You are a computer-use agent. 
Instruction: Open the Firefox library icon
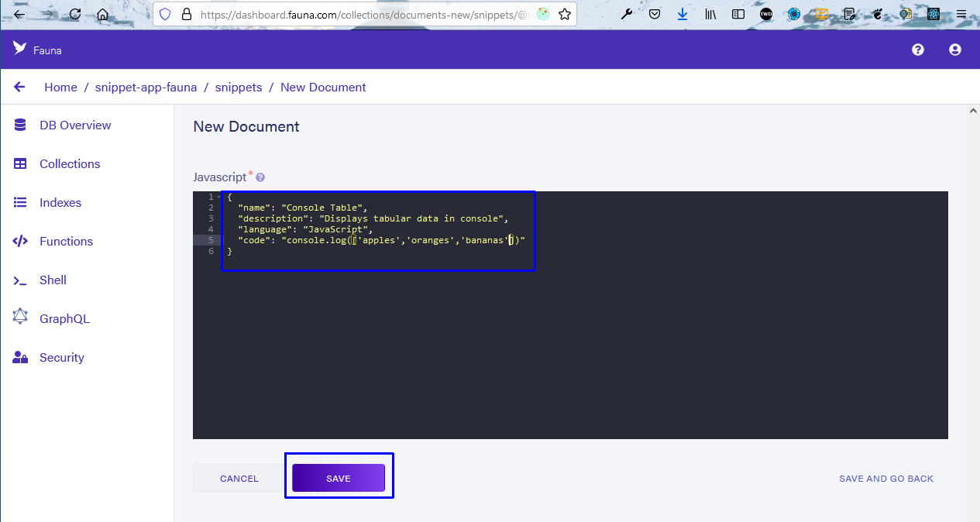[710, 14]
